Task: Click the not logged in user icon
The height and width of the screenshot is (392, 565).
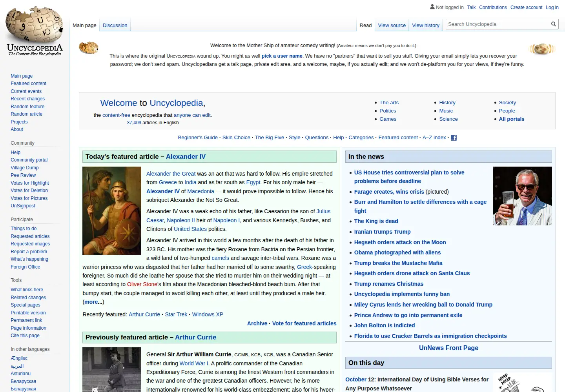Action: click(432, 7)
